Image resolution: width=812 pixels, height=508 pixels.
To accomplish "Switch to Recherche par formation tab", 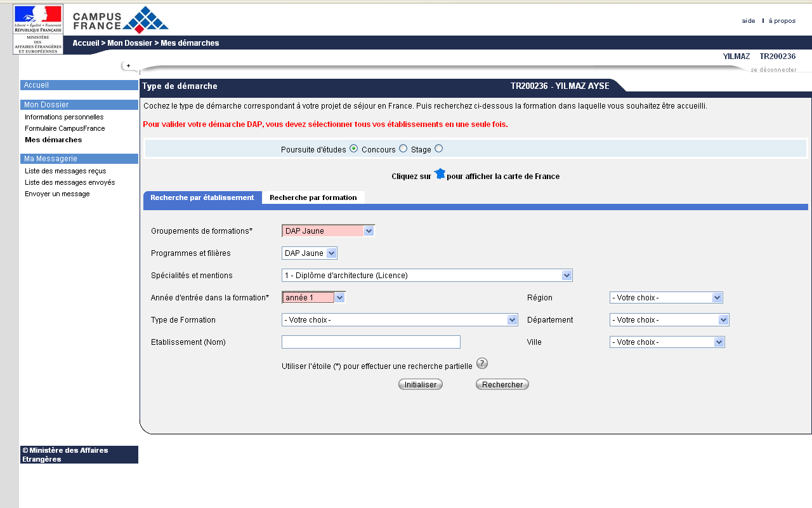I will [x=313, y=197].
